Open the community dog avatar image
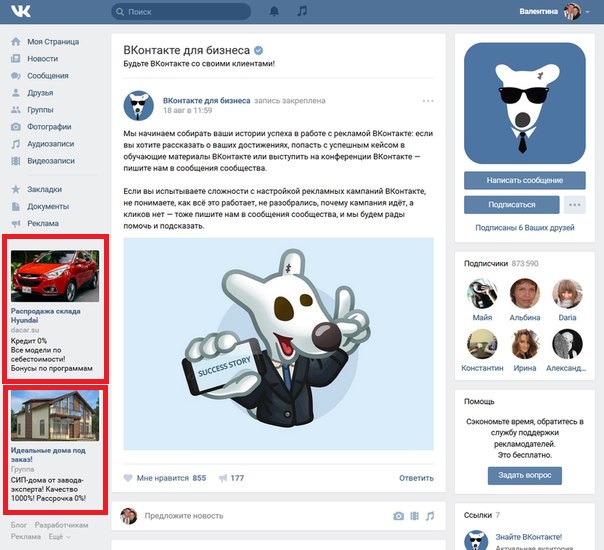The image size is (604, 550). pos(525,103)
